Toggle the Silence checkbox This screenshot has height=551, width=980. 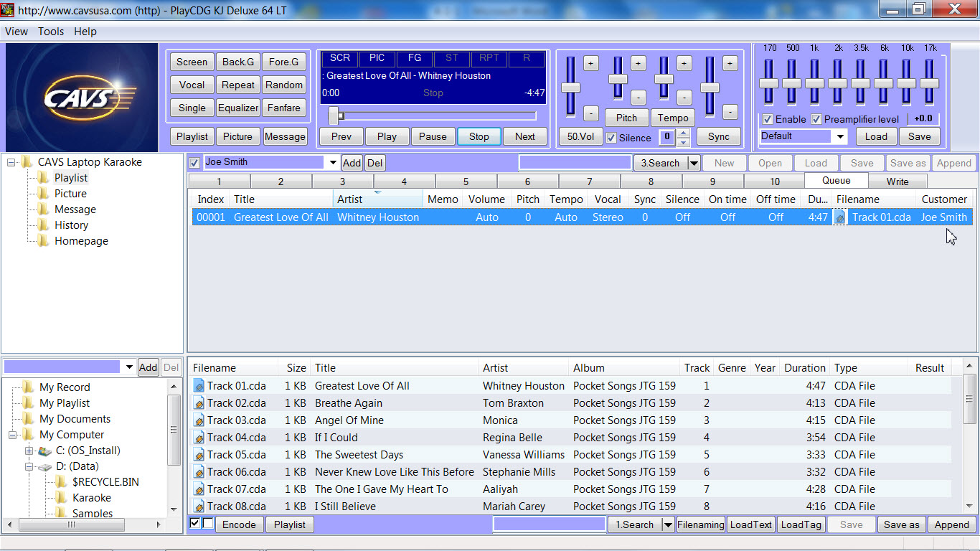click(611, 137)
